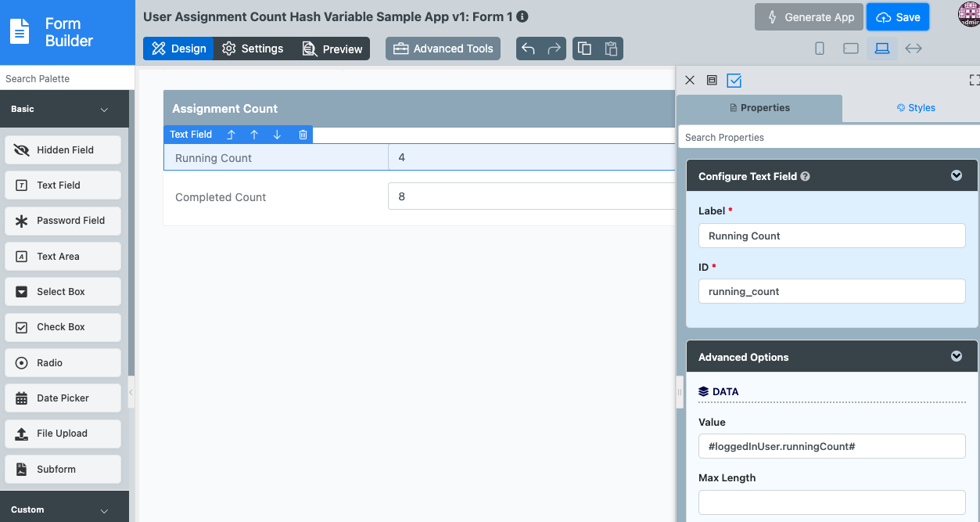Click the paste clipboard icon
The width and height of the screenshot is (980, 522).
tap(611, 49)
